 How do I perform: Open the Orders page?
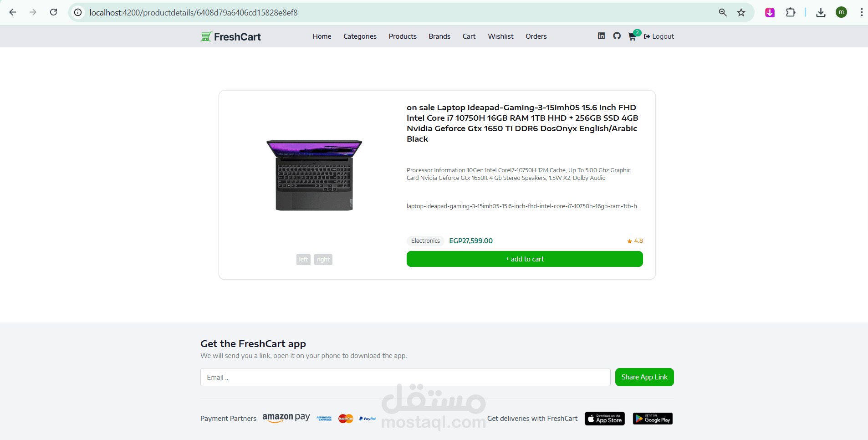(536, 36)
